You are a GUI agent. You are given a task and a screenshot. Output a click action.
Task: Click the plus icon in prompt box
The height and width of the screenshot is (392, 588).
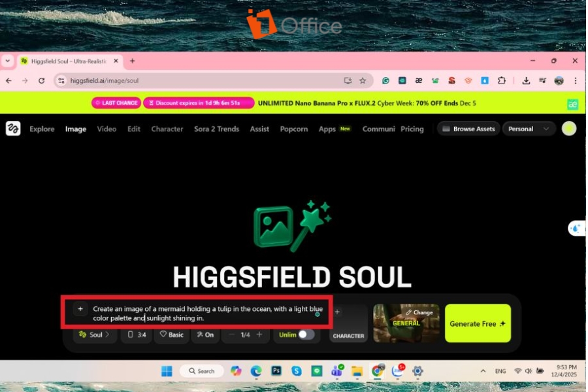(x=80, y=309)
